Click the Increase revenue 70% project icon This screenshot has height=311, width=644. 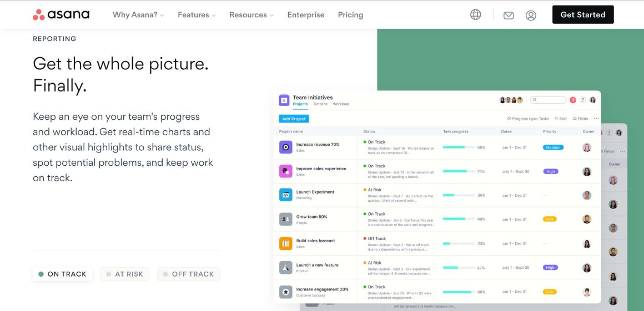point(286,147)
